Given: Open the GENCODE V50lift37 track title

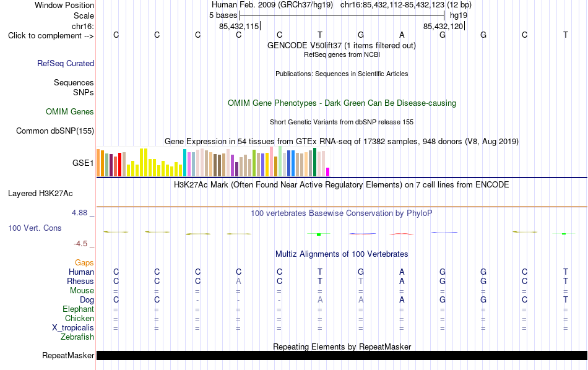Looking at the screenshot, I should (342, 45).
